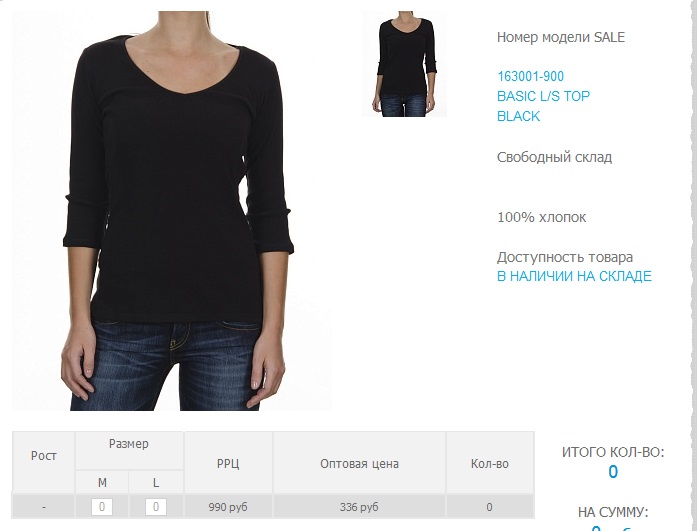Click the M size subheader

coord(102,482)
